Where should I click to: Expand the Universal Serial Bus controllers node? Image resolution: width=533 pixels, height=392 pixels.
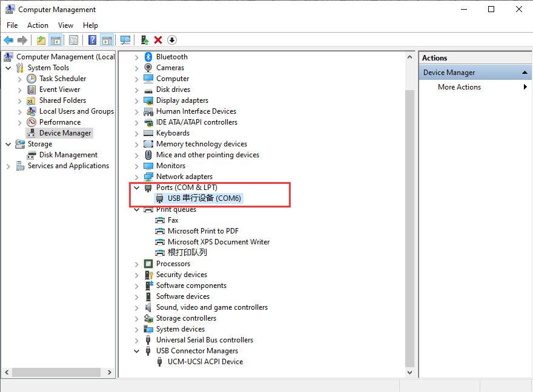(x=136, y=340)
